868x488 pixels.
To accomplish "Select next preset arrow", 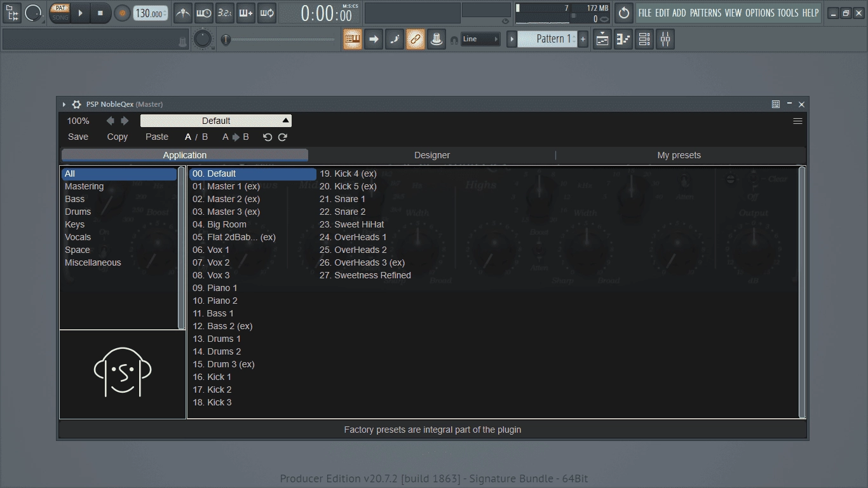I will pyautogui.click(x=125, y=121).
